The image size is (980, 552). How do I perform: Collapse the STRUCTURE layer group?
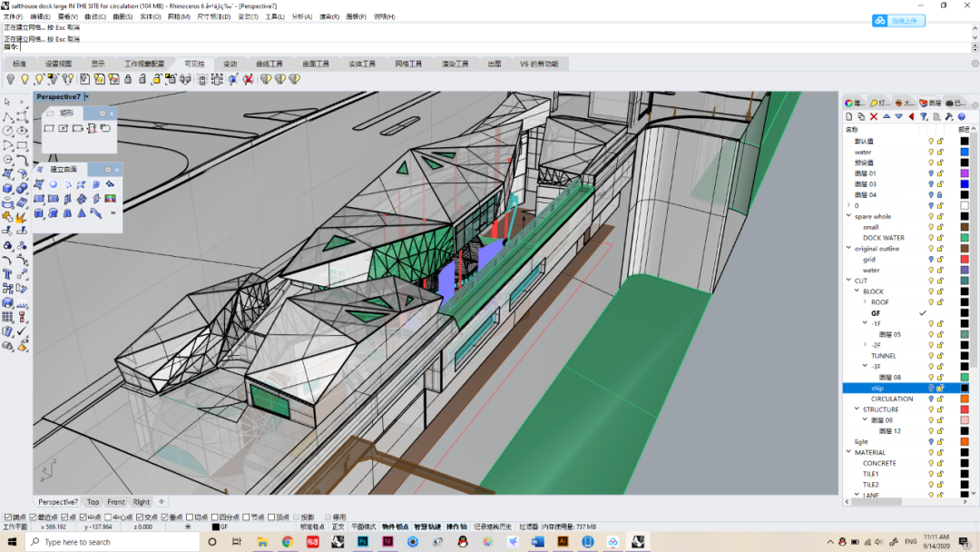(x=857, y=409)
